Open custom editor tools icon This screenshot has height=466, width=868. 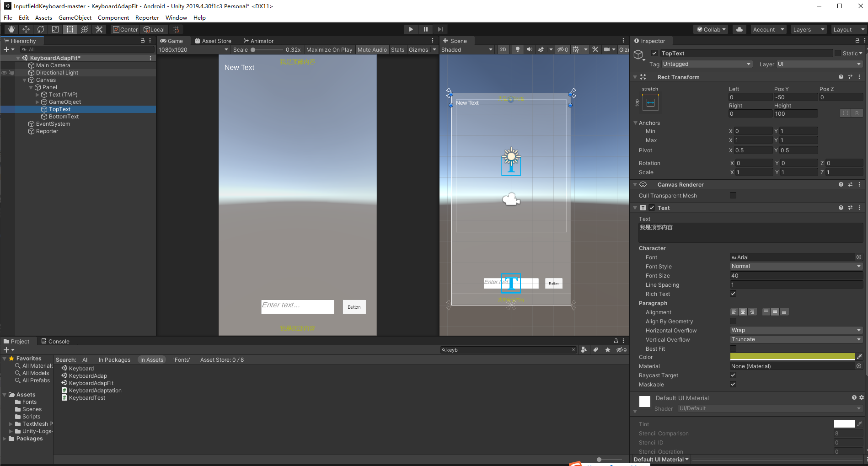[99, 29]
